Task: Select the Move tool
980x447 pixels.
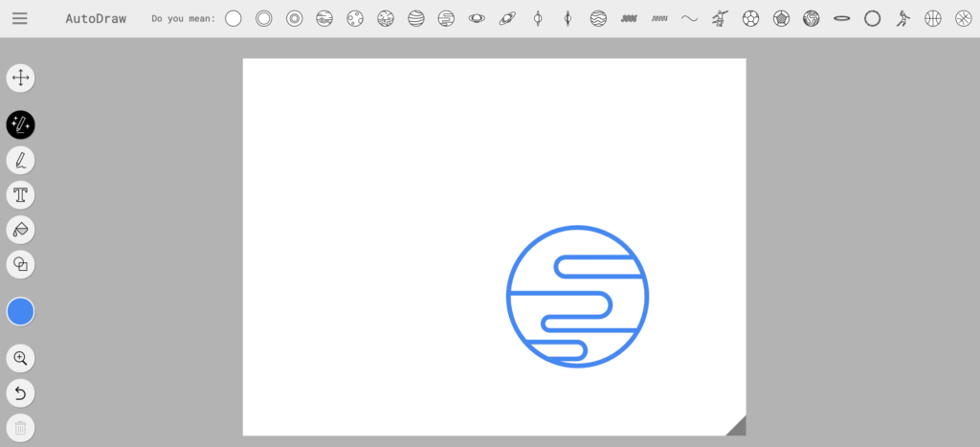Action: pyautogui.click(x=20, y=78)
